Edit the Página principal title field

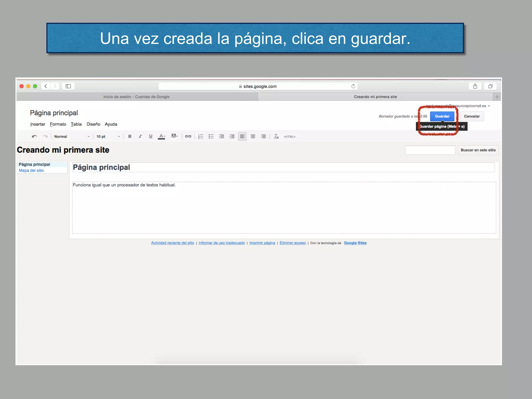283,168
